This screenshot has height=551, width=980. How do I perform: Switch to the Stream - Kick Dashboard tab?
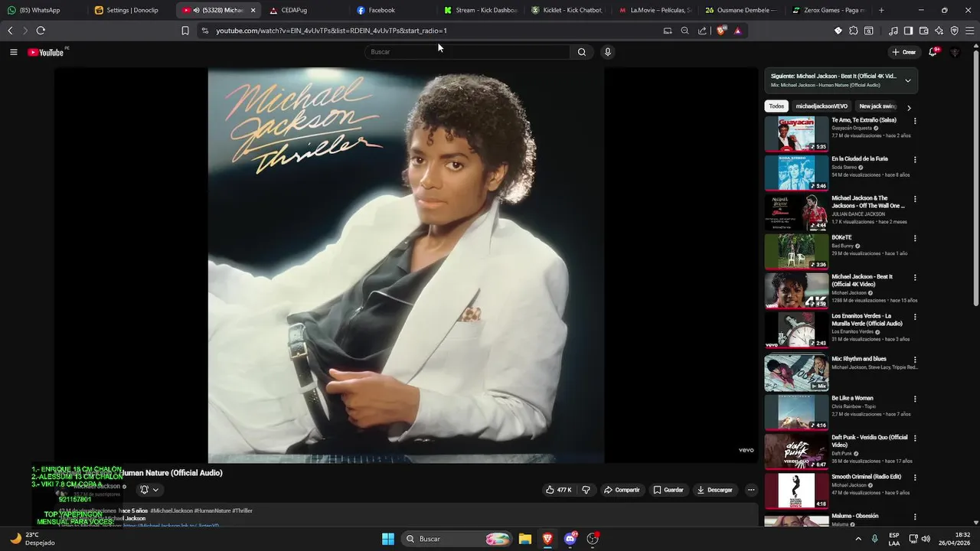pyautogui.click(x=480, y=10)
